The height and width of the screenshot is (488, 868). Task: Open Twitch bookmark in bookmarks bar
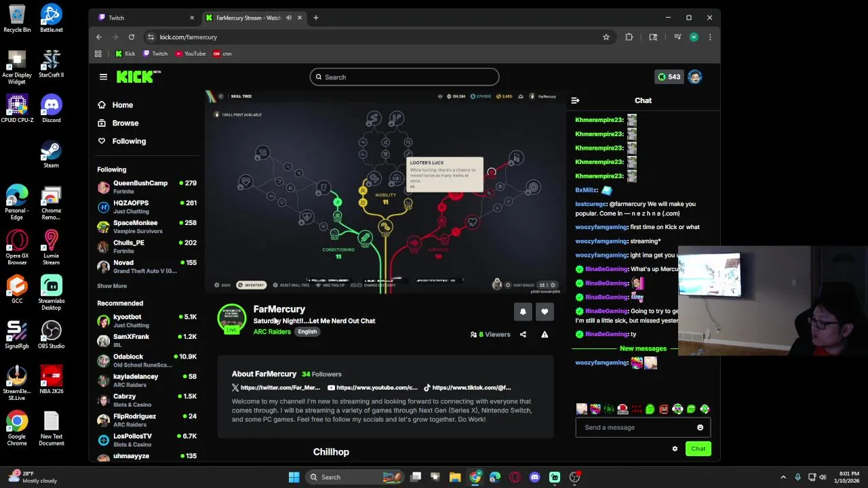pos(155,54)
